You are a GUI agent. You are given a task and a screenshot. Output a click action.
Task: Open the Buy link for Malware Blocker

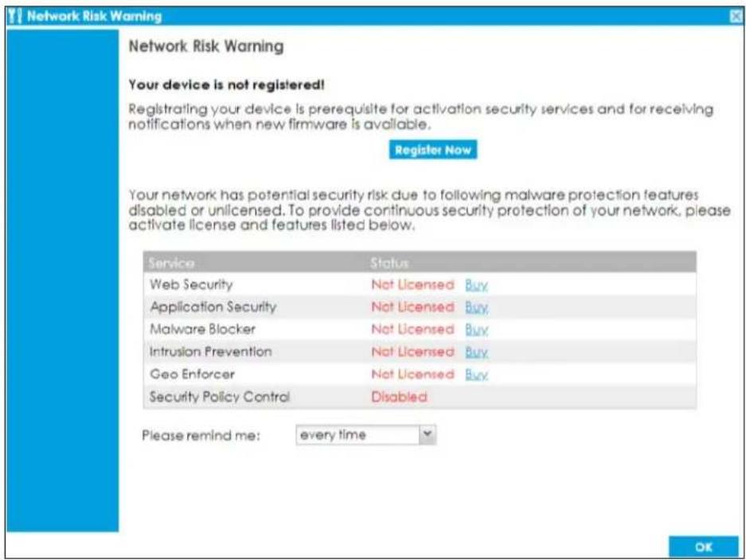(x=476, y=329)
